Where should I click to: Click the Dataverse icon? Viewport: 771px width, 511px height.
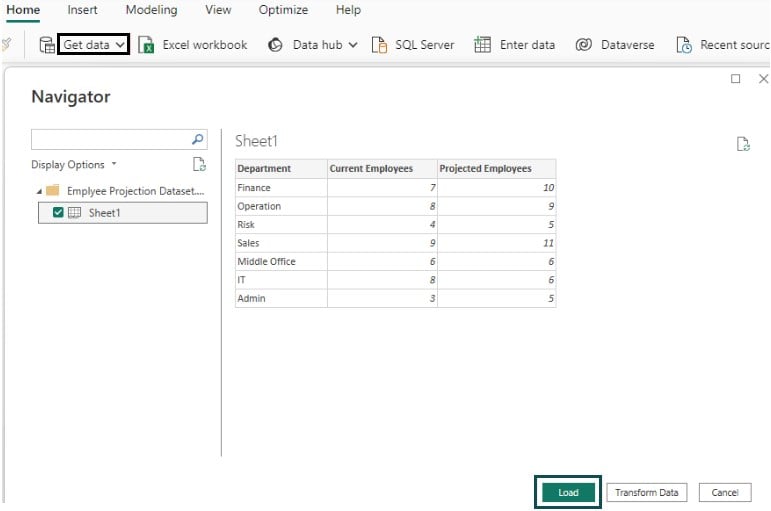click(584, 45)
